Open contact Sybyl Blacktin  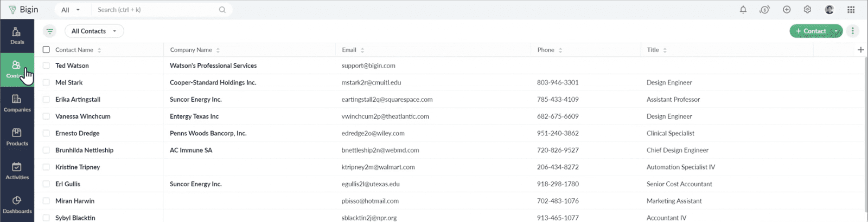[75, 218]
